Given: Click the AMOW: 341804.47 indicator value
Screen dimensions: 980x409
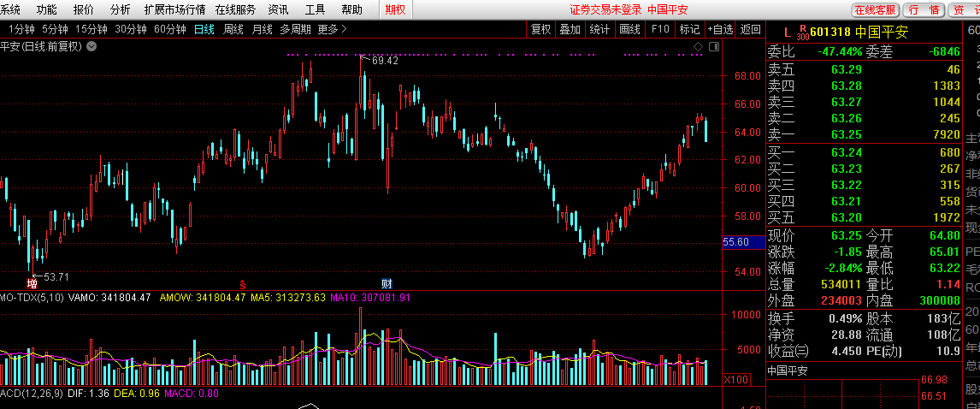Looking at the screenshot, I should point(203,298).
